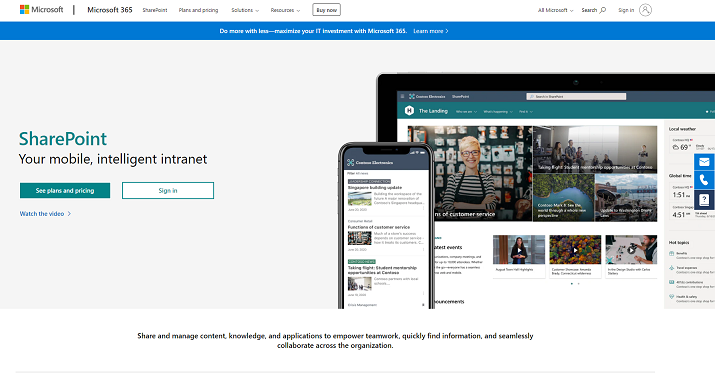Open Plans and pricing in the nav bar

tap(198, 10)
